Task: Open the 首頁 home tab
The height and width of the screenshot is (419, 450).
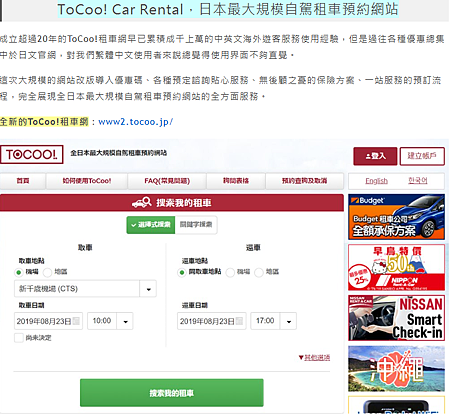Action: (x=23, y=181)
